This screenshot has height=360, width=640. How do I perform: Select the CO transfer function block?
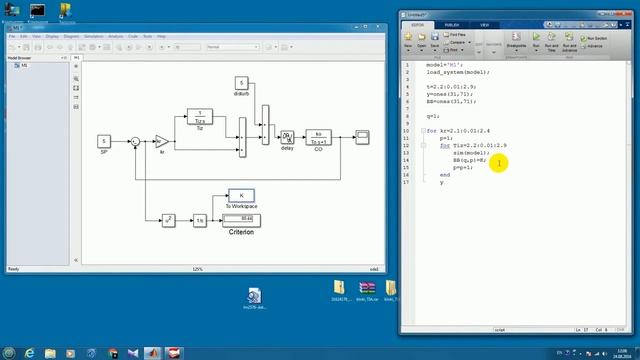318,138
